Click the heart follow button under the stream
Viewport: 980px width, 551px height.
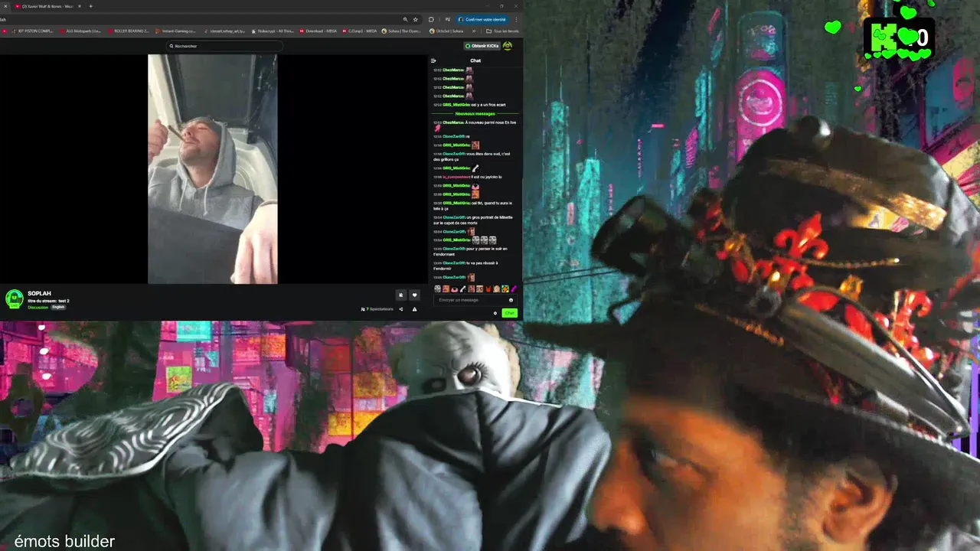(414, 295)
